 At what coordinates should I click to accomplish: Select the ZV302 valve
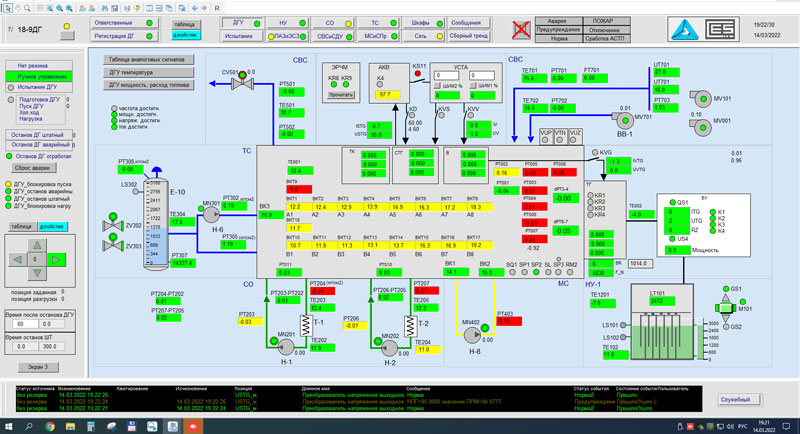(113, 222)
